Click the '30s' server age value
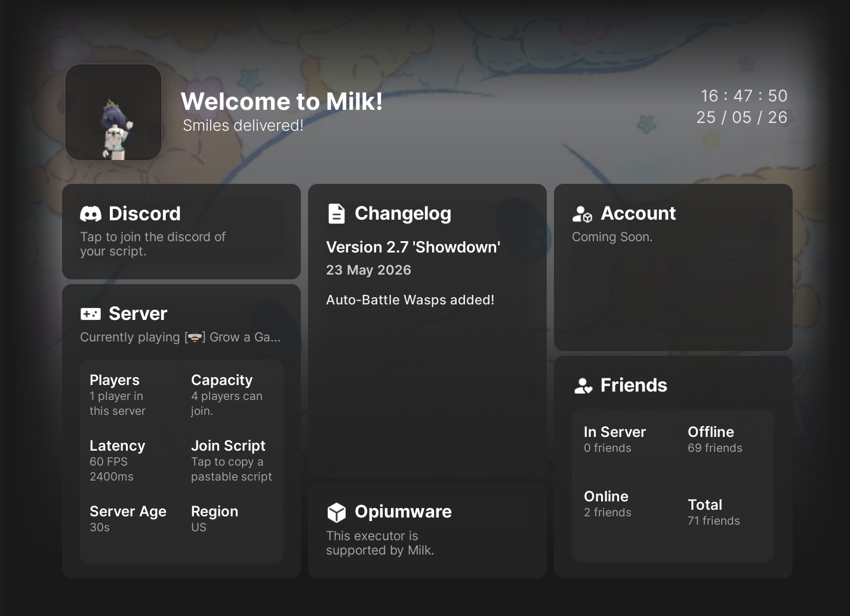Screen dimensions: 850x616 click(x=100, y=528)
